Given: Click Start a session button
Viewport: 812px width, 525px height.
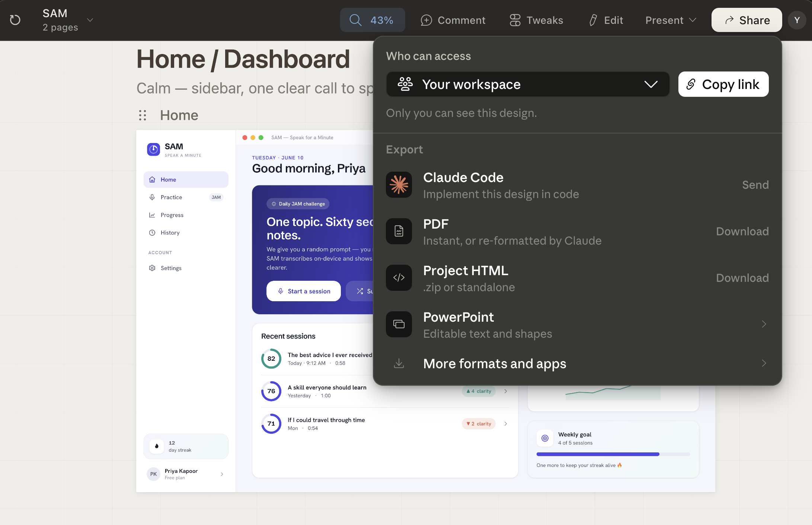Looking at the screenshot, I should [x=304, y=291].
